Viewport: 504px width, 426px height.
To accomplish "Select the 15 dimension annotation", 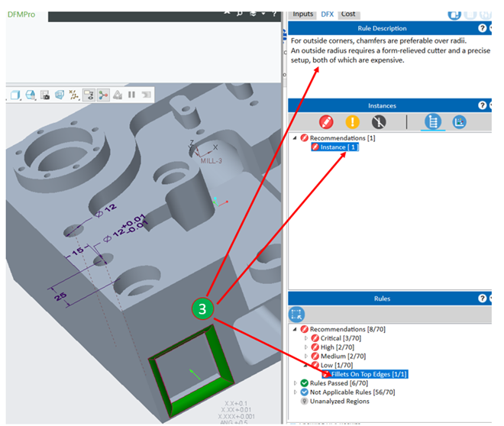I will (x=78, y=251).
